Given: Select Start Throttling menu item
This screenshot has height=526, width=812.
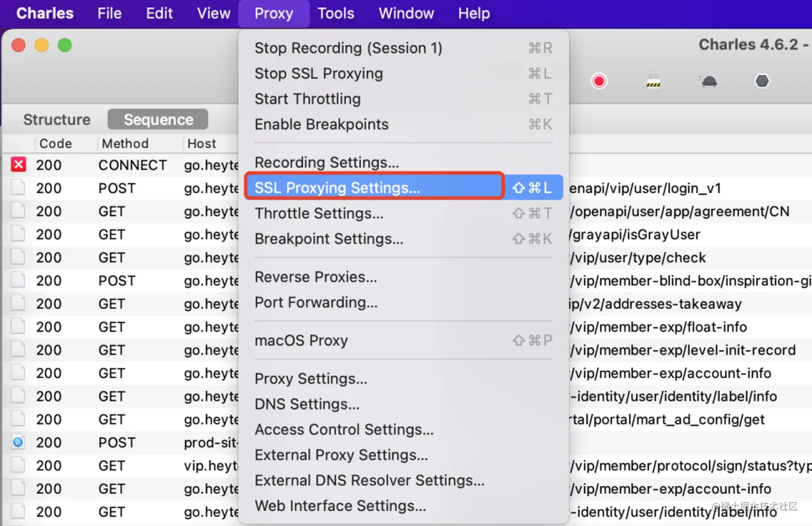Looking at the screenshot, I should [x=403, y=99].
